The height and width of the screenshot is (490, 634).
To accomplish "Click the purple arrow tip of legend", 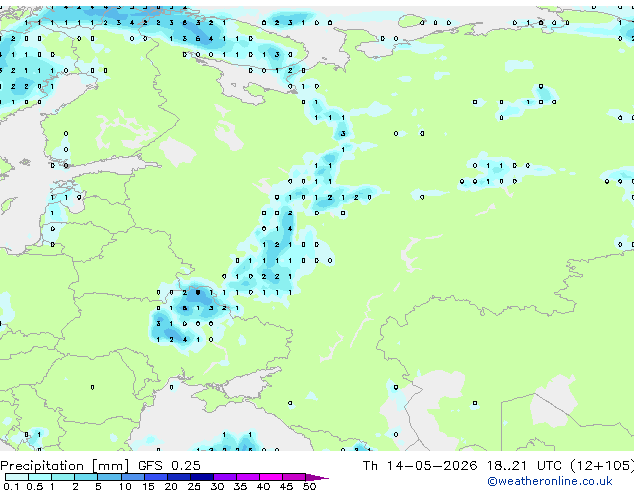I will coord(317,477).
